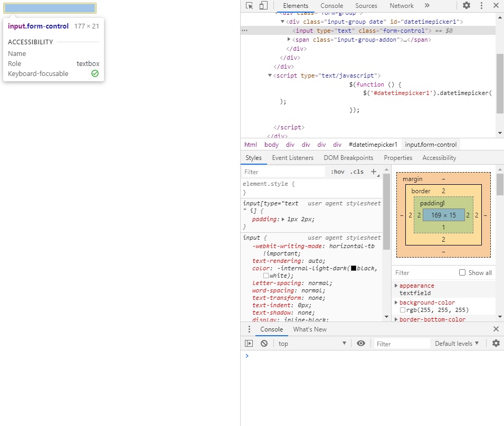Open the top JavaScript context dropdown
Screen dimensions: 504x426
coord(312,343)
